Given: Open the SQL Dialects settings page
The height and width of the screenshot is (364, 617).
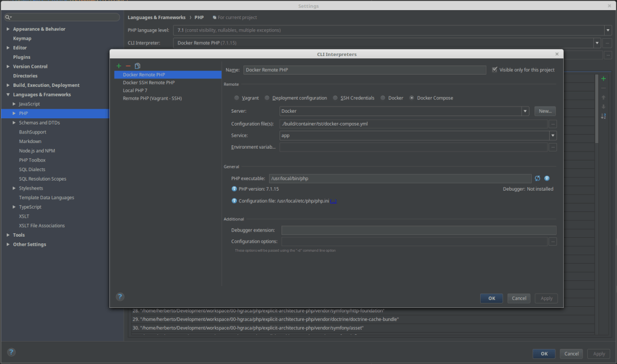Looking at the screenshot, I should pos(31,169).
